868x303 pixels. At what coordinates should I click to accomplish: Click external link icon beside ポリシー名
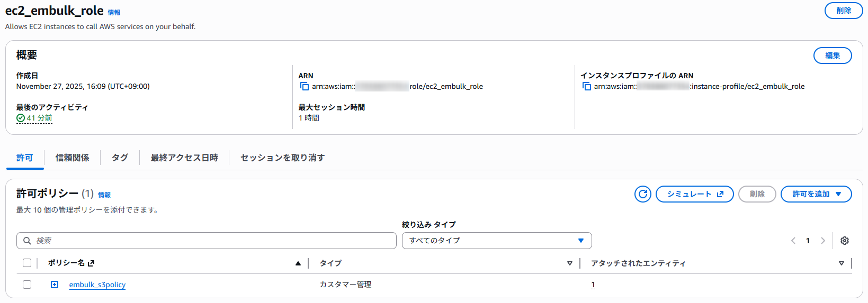coord(91,263)
